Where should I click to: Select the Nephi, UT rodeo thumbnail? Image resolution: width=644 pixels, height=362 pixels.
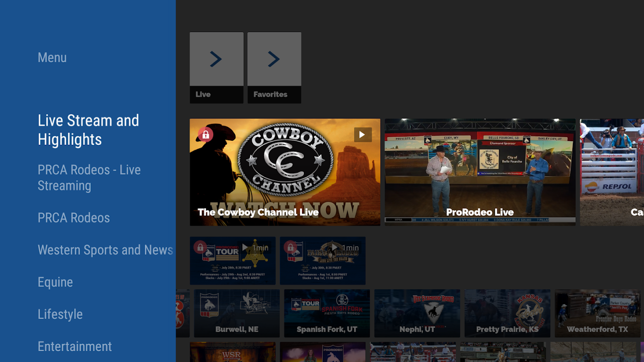click(417, 314)
